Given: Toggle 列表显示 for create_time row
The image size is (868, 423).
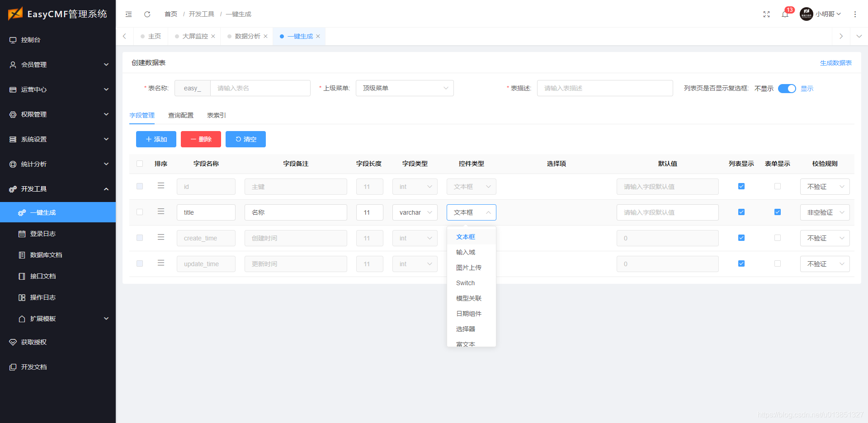Looking at the screenshot, I should (x=741, y=238).
